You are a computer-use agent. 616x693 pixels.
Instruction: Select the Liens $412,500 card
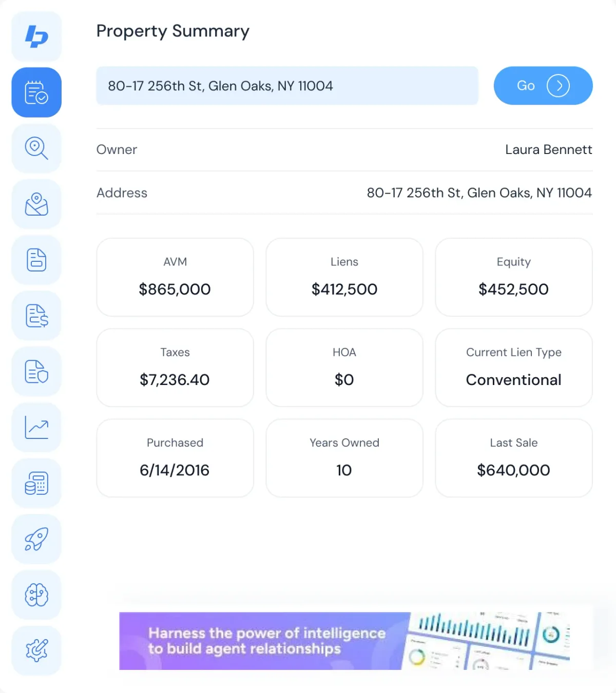tap(344, 277)
